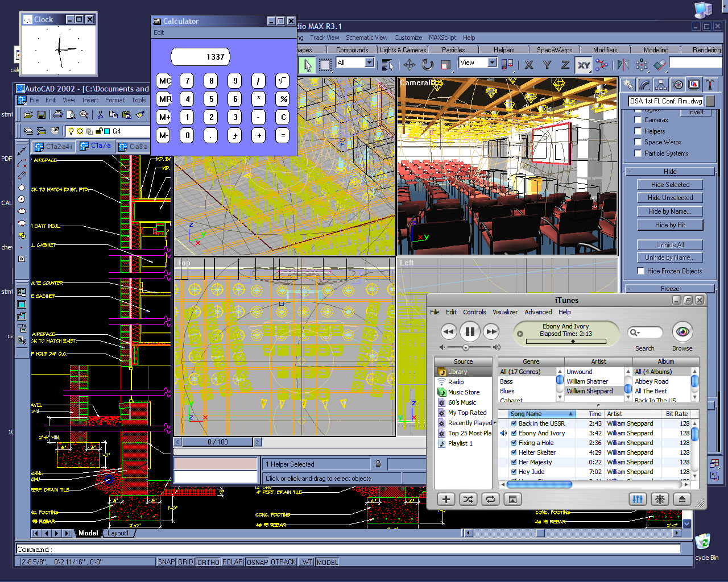Choose the Select and Rotate tool in MAX
The height and width of the screenshot is (582, 728).
[428, 65]
